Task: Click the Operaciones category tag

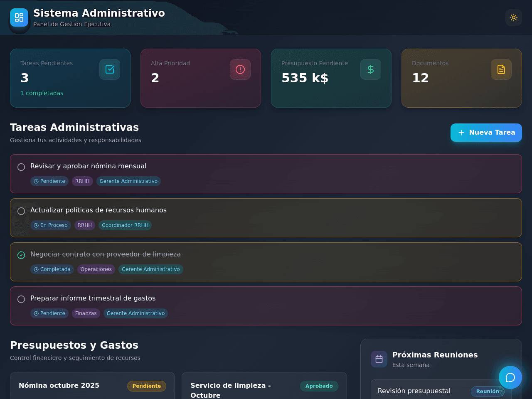Action: tap(96, 269)
